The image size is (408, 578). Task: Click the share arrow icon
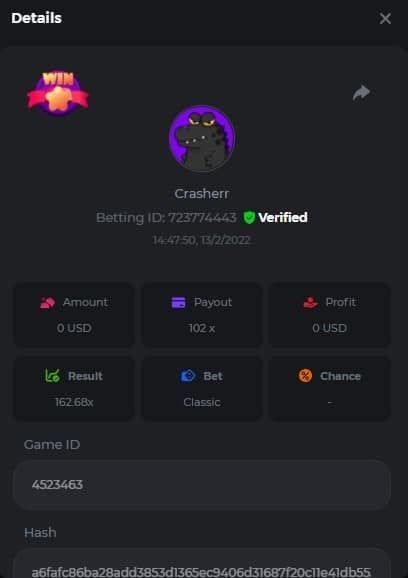click(x=361, y=93)
